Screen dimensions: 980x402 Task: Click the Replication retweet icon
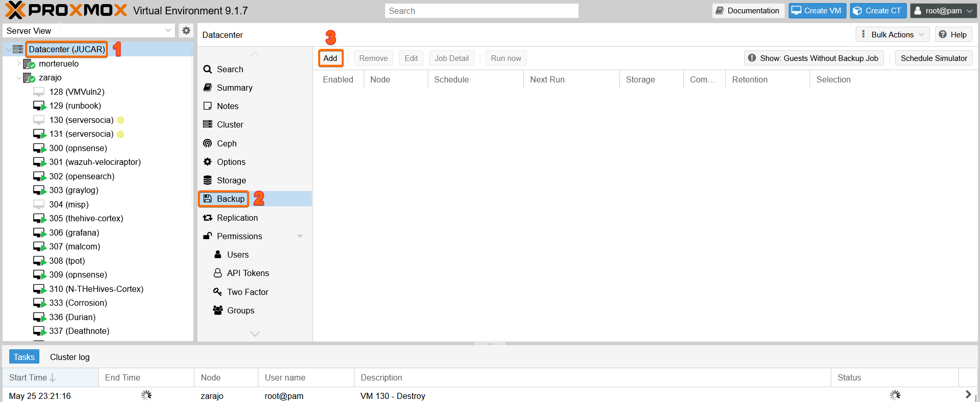(207, 218)
